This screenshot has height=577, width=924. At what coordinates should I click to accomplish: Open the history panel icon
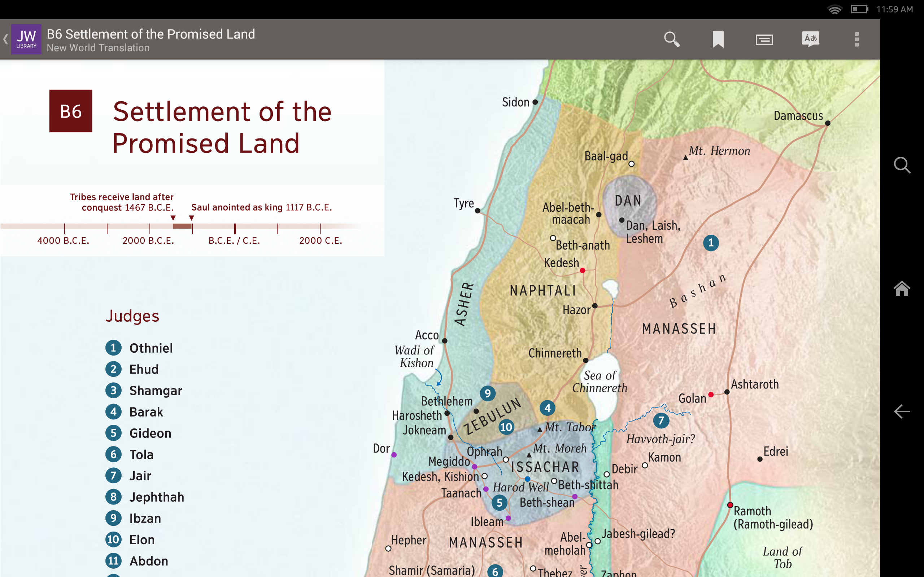[764, 39]
